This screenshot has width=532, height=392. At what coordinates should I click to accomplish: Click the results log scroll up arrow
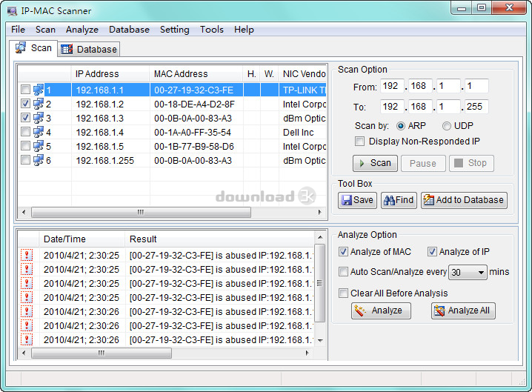[320, 237]
